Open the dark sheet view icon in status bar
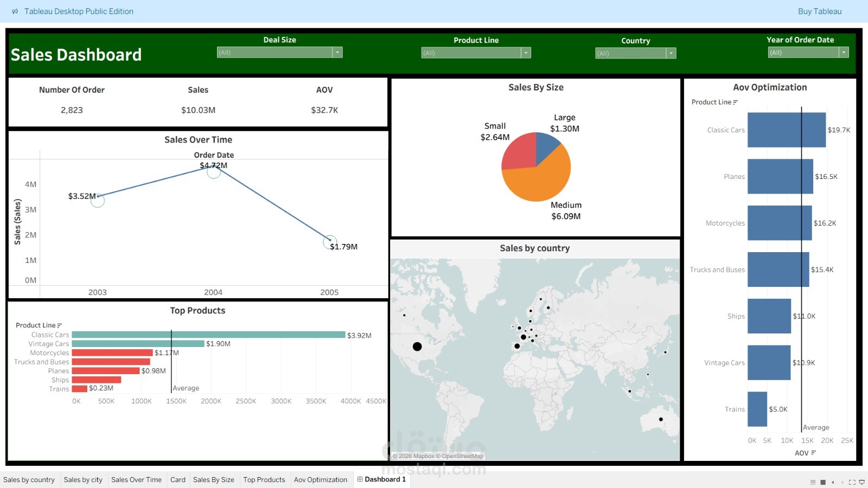 [x=822, y=482]
